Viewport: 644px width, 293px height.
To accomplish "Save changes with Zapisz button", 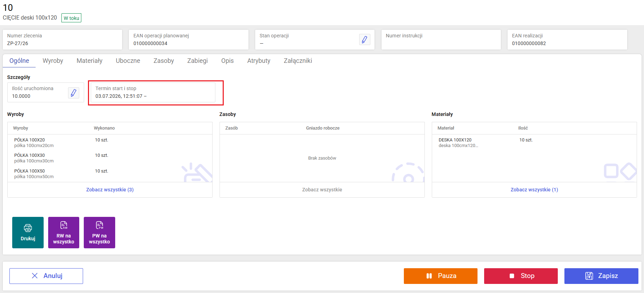I will pyautogui.click(x=601, y=276).
